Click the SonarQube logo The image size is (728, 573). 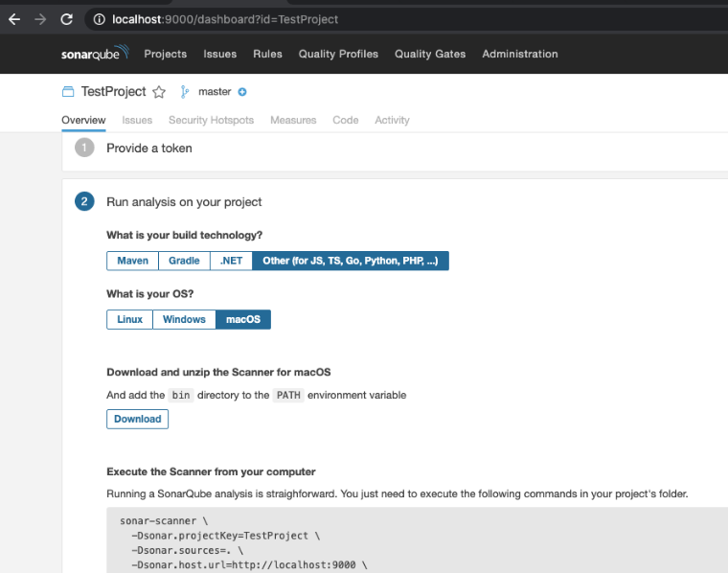94,55
